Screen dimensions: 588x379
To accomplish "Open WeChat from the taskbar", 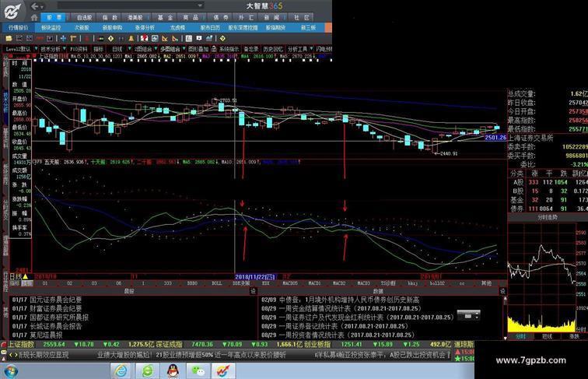I will 198,370.
